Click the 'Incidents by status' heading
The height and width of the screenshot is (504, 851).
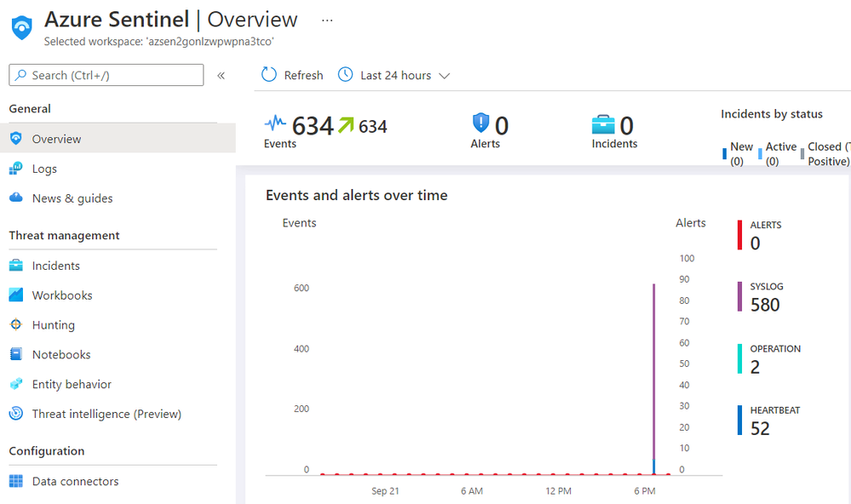pos(771,114)
